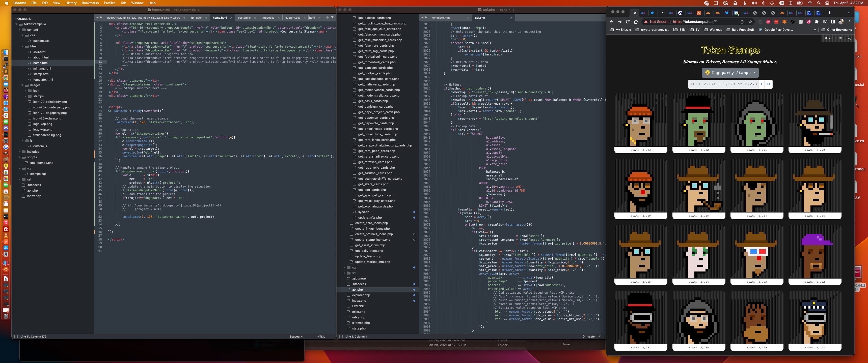868x363 pixels.
Task: Go to the next stamps page with >
Action: (x=761, y=84)
